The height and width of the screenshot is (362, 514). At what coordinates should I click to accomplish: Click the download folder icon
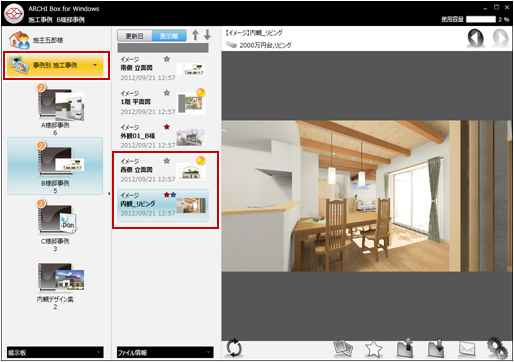tap(436, 349)
